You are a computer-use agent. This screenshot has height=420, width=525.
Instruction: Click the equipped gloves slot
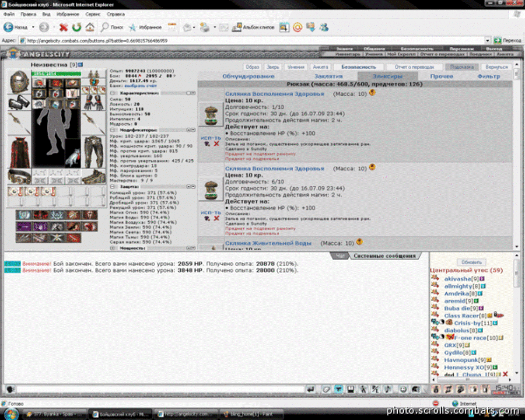click(x=93, y=103)
